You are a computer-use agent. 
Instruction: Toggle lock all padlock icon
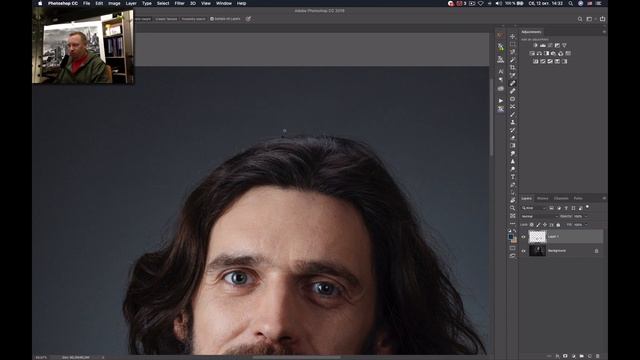click(x=558, y=224)
